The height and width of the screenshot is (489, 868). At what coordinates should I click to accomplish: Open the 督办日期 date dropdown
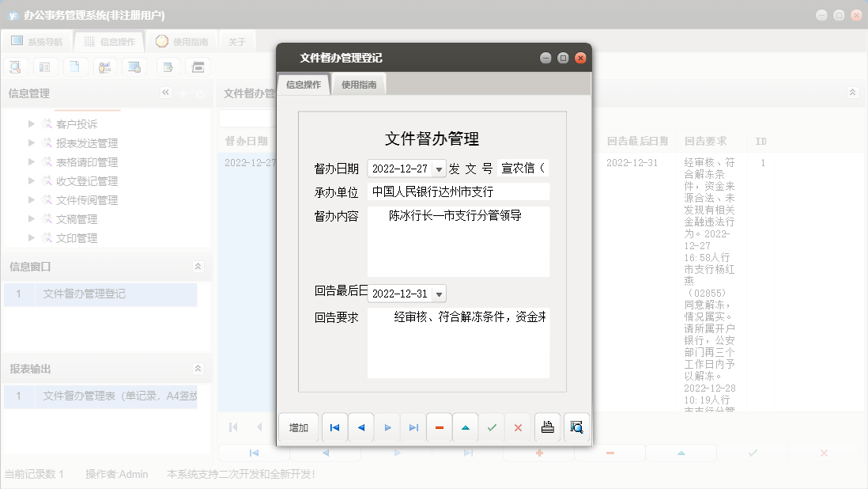pyautogui.click(x=440, y=169)
